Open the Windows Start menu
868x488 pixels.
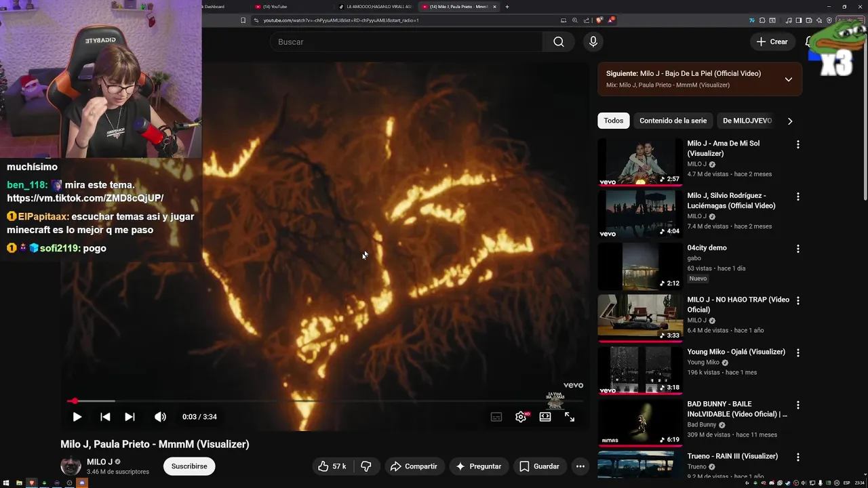(x=6, y=483)
